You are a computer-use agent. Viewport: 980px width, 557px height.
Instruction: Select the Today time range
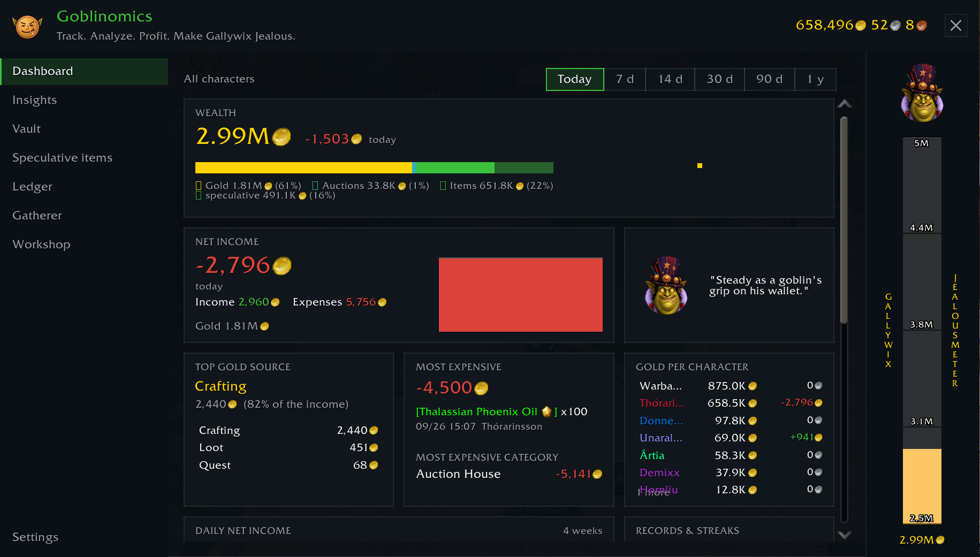[575, 79]
